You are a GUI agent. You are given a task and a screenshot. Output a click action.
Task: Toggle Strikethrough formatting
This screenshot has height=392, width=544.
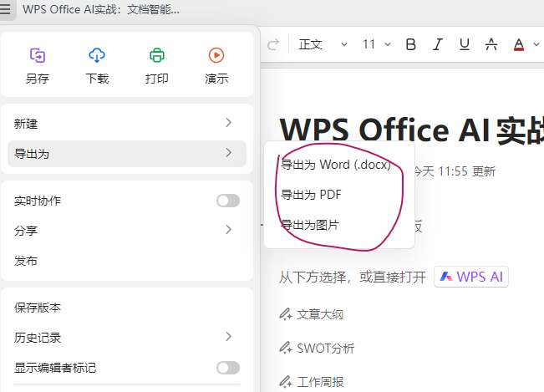point(491,44)
